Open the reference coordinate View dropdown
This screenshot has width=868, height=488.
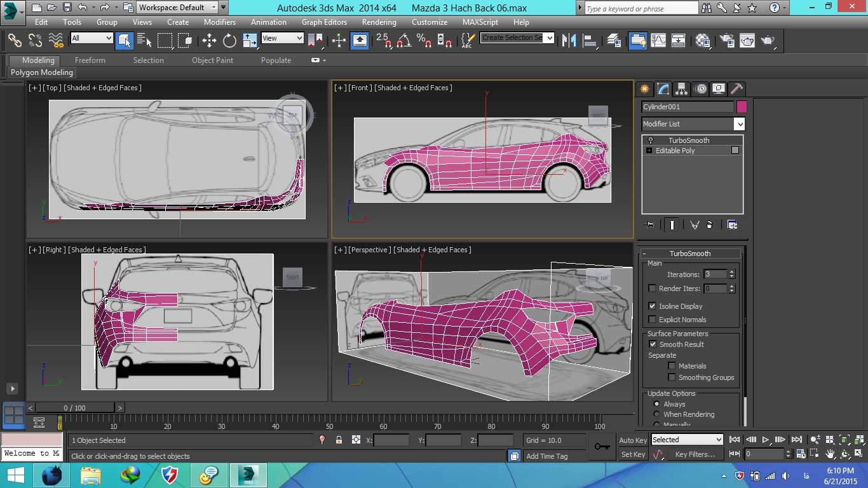(282, 38)
